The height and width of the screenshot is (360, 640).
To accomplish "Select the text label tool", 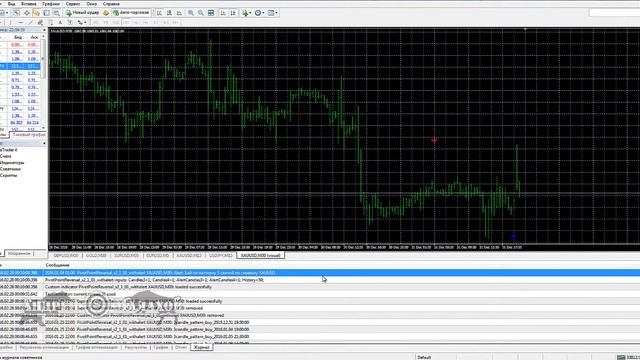I will (x=70, y=22).
